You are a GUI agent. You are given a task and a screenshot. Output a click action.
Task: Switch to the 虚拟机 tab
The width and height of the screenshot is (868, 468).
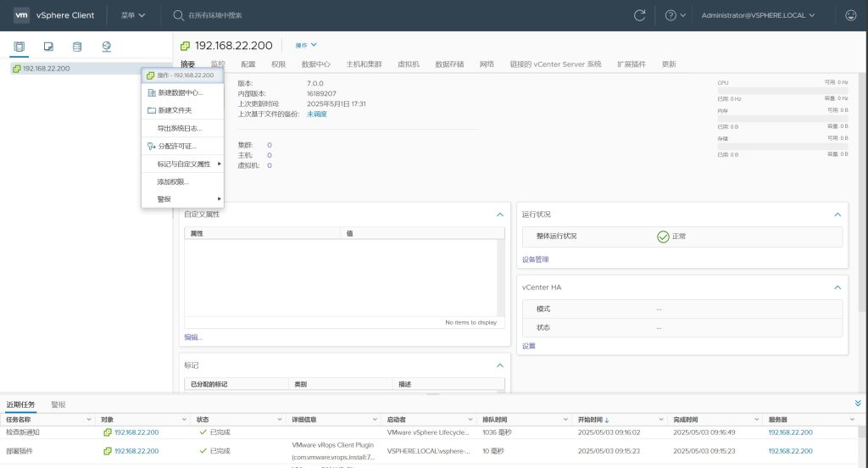[x=409, y=64]
